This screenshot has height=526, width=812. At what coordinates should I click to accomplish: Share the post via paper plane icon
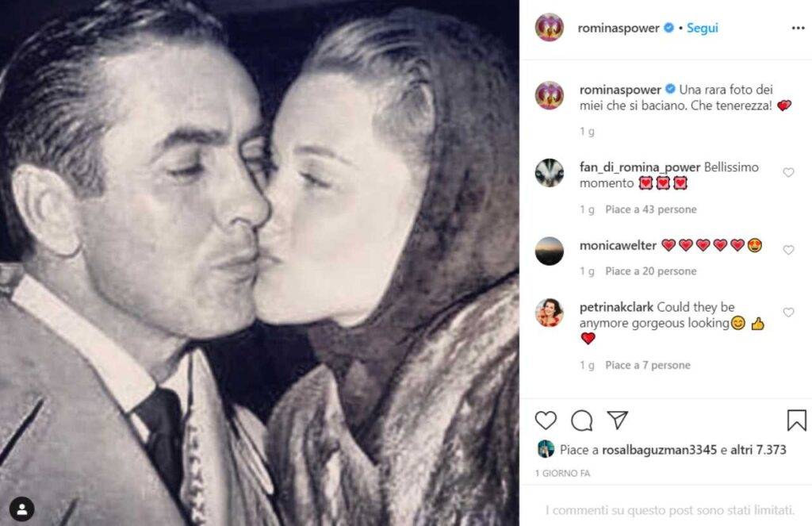tap(617, 420)
